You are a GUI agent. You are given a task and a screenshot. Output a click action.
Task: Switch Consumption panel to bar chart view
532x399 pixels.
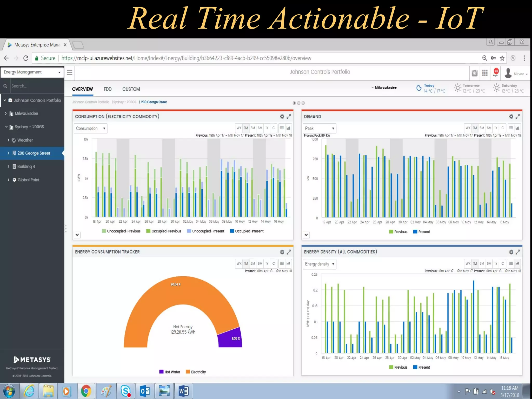[288, 128]
